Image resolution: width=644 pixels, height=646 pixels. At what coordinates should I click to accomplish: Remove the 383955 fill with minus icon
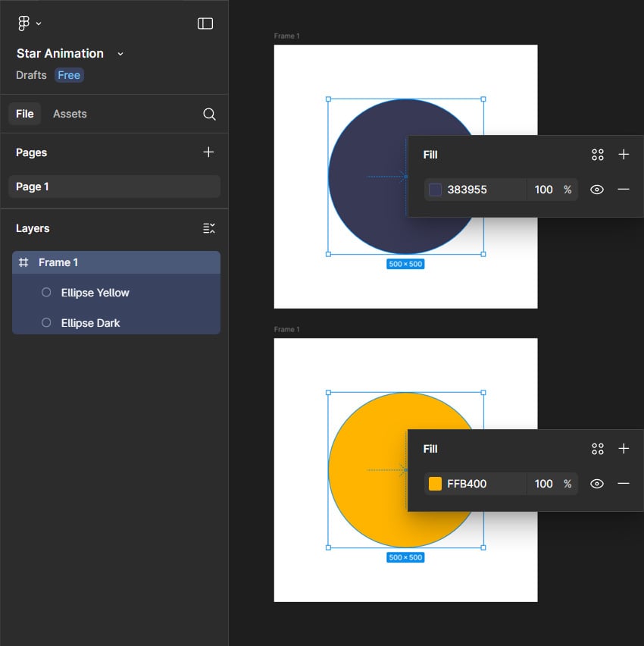pos(624,190)
